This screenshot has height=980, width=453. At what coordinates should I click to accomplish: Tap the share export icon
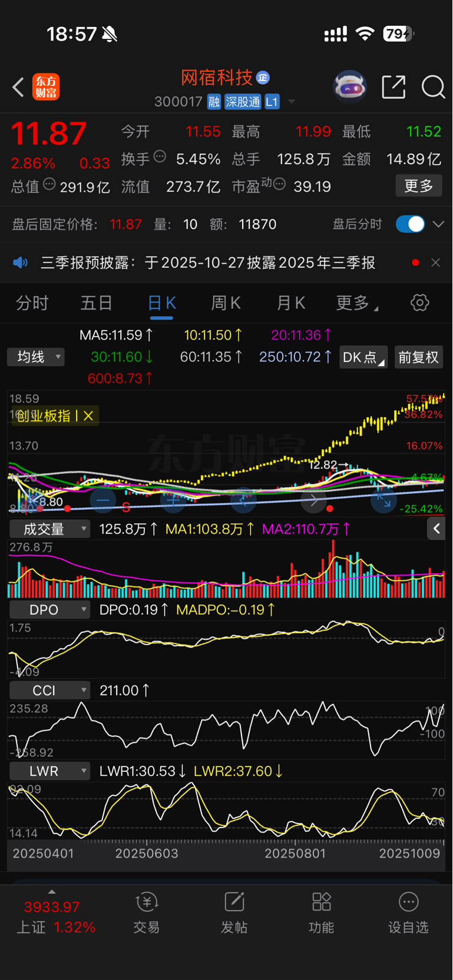(394, 87)
